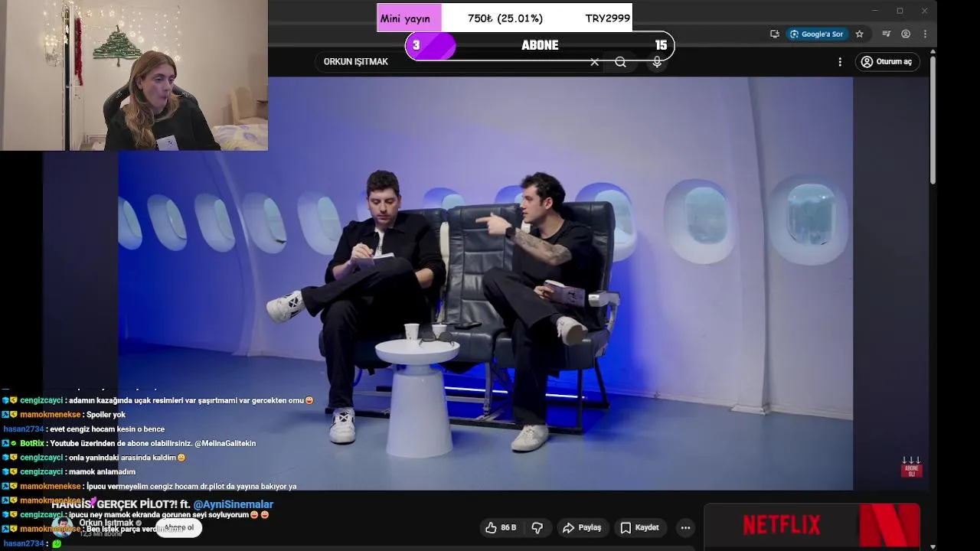Click the Google'a Sor lens button
The width and height of the screenshot is (980, 551).
817,34
